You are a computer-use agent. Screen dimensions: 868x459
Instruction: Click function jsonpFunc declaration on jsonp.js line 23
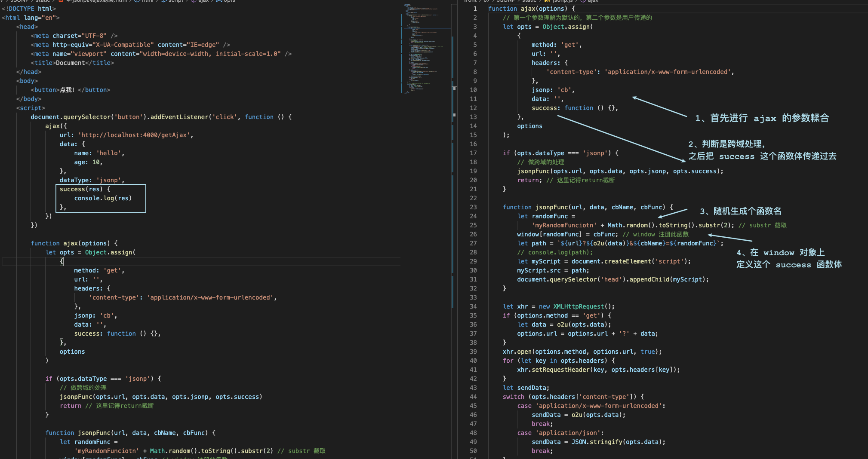coord(588,207)
